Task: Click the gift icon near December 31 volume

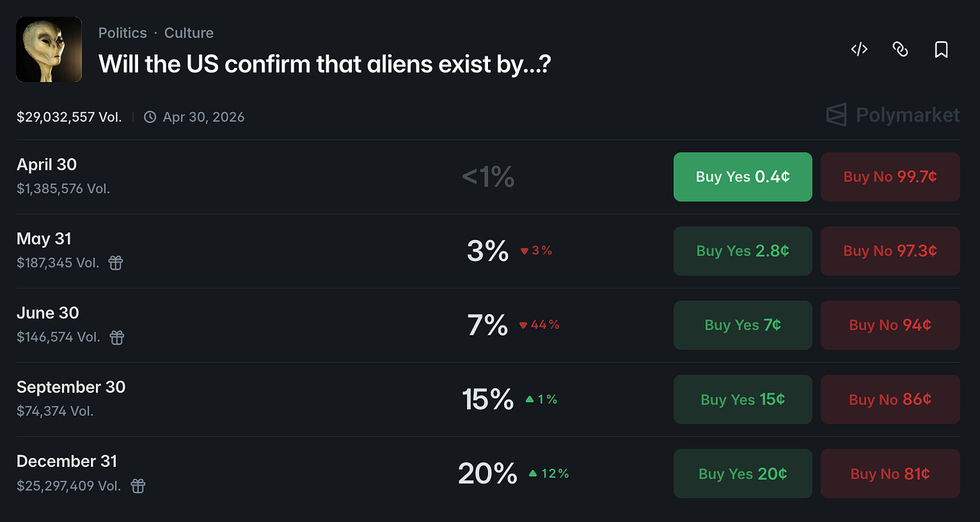Action: coord(137,485)
